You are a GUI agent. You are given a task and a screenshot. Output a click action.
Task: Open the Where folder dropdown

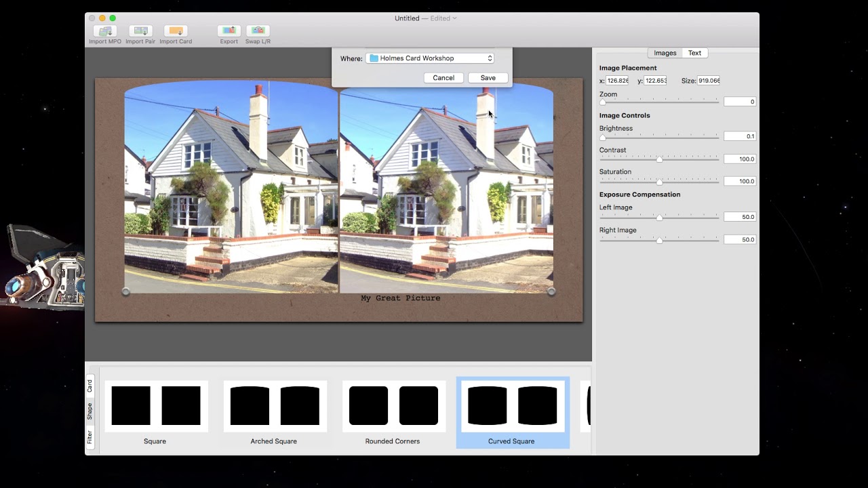point(430,58)
